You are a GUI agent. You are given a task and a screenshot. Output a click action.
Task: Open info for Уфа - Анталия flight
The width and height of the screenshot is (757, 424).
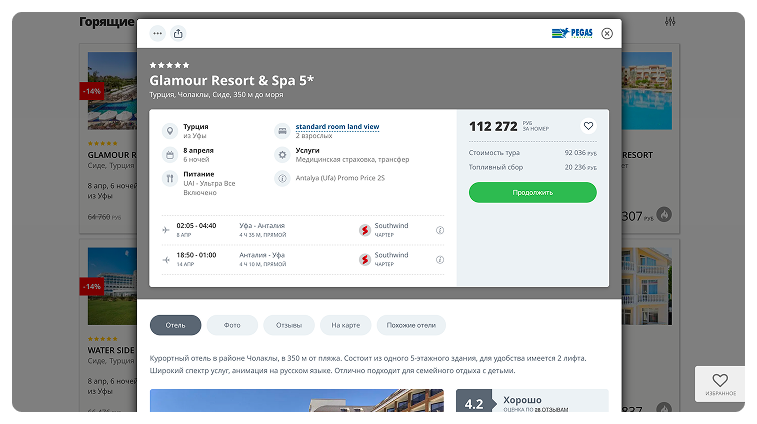tap(440, 230)
